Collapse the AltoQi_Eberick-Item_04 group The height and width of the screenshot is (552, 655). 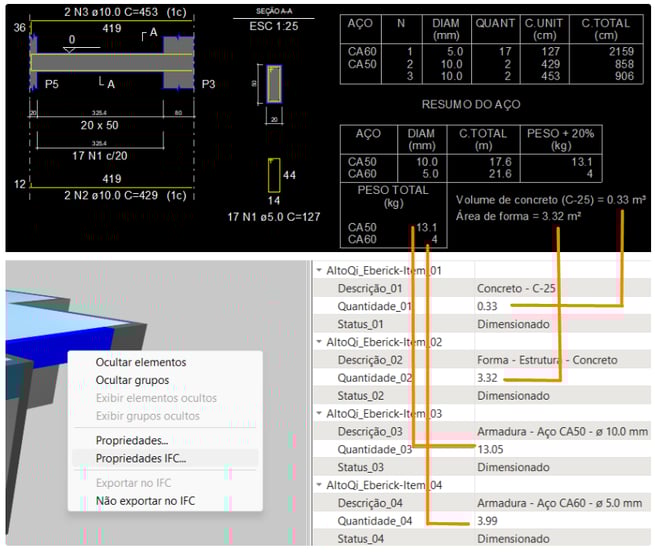[x=319, y=485]
